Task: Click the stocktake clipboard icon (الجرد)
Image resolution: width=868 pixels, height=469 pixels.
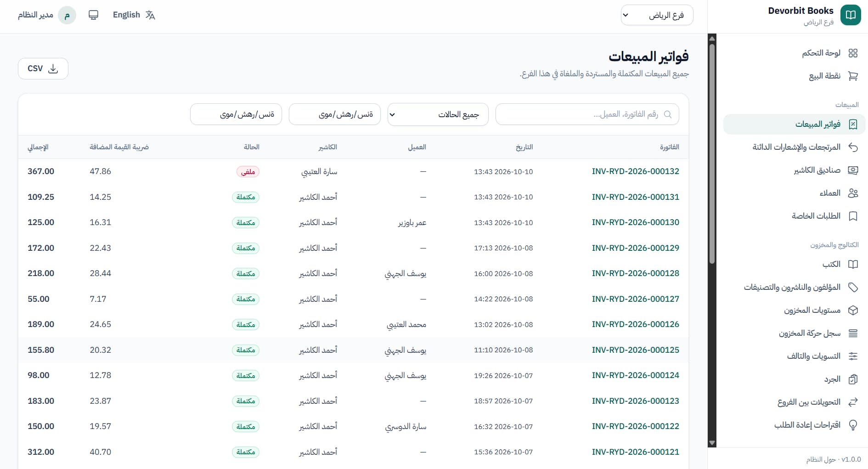Action: click(x=853, y=379)
